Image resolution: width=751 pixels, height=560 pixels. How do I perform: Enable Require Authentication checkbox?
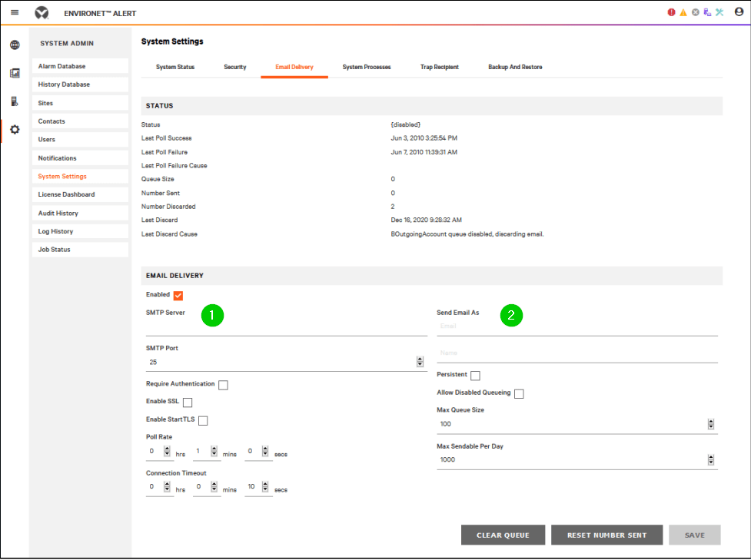[223, 385]
